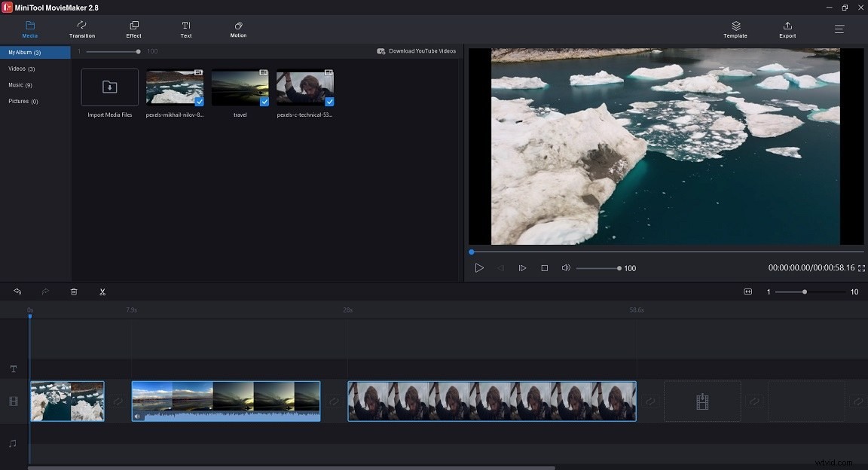Toggle selection on pexels-mikhail-nikolaev clip

coord(199,100)
